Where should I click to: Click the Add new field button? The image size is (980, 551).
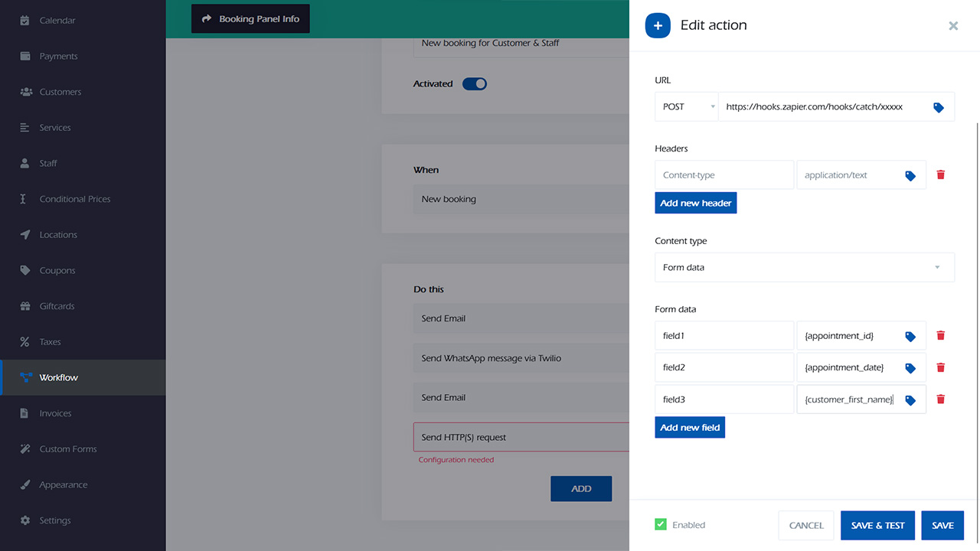click(689, 427)
